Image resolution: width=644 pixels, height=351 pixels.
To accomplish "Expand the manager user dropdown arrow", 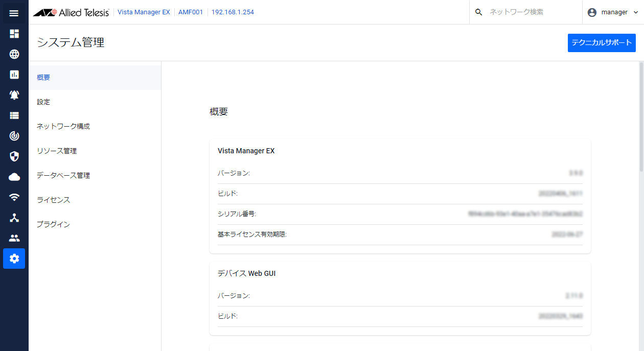I will 636,12.
